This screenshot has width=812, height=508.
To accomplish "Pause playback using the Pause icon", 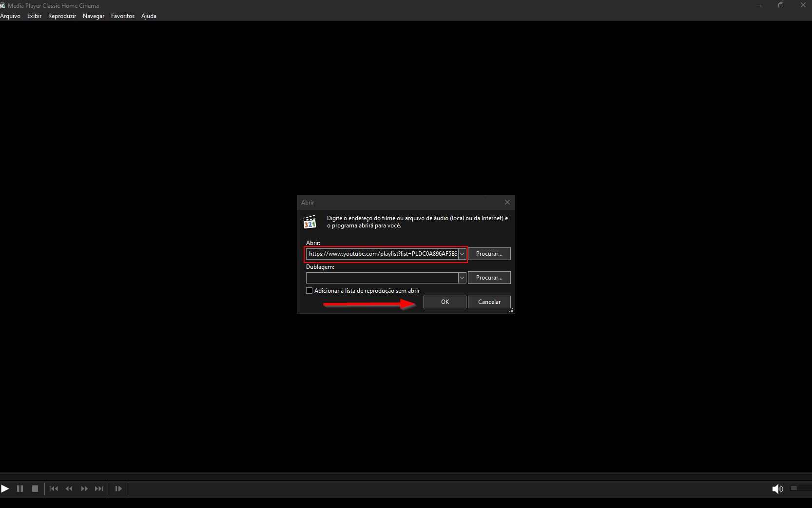I will (x=20, y=489).
